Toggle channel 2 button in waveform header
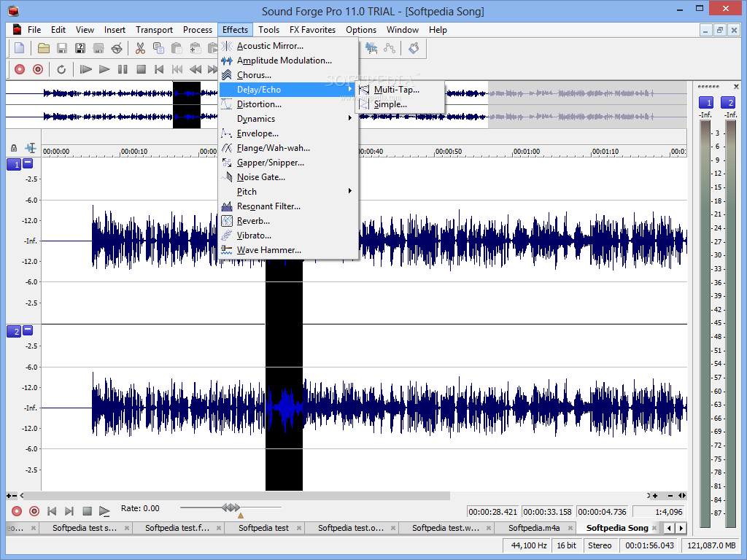747x560 pixels. (x=14, y=332)
